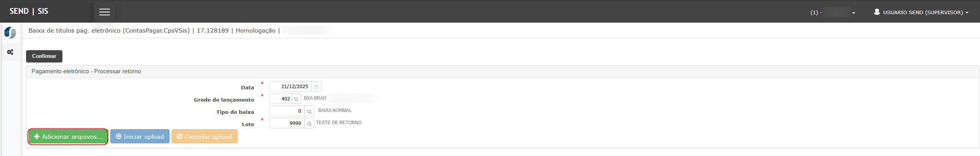
Task: Click the user avatar icon in the header
Action: (x=877, y=12)
